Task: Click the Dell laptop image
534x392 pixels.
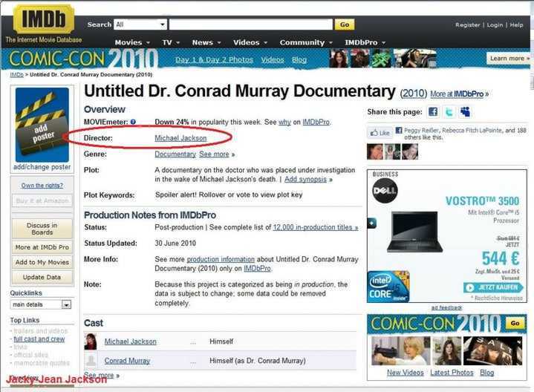Action: pos(414,232)
